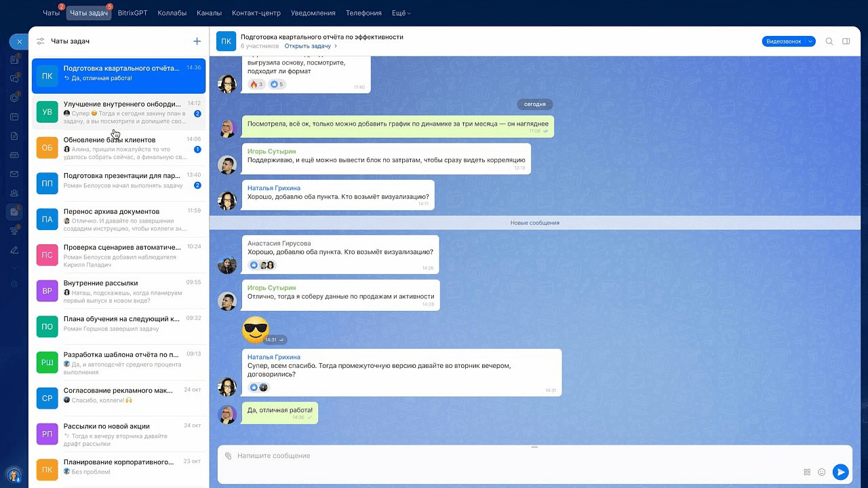Click the search icon in chat header
868x488 pixels.
coord(829,41)
